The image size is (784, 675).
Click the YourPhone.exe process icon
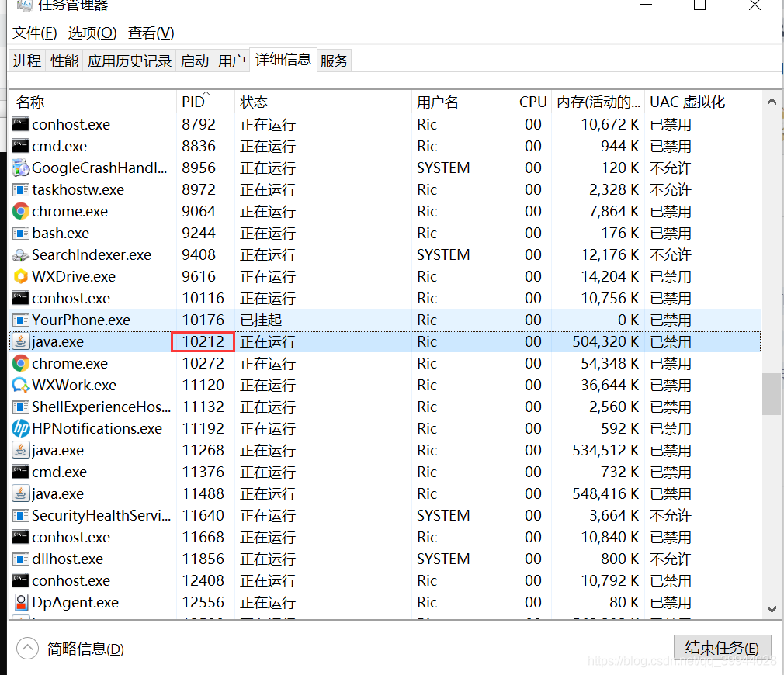(20, 320)
